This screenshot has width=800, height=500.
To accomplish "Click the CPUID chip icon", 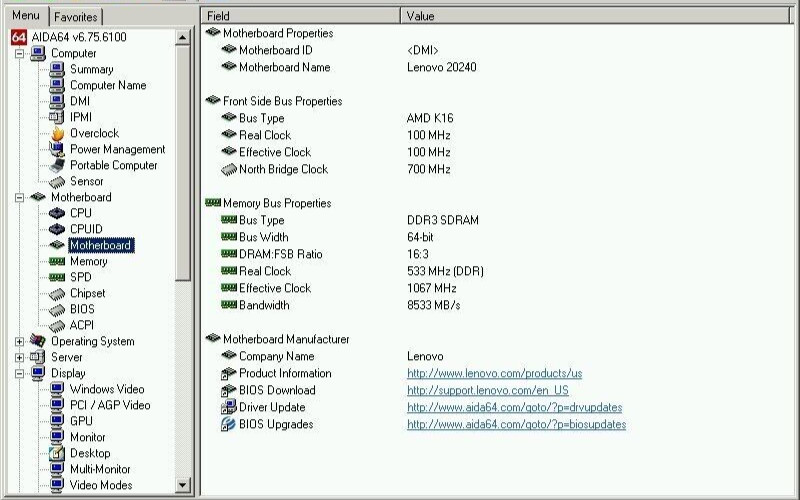I will (x=57, y=229).
